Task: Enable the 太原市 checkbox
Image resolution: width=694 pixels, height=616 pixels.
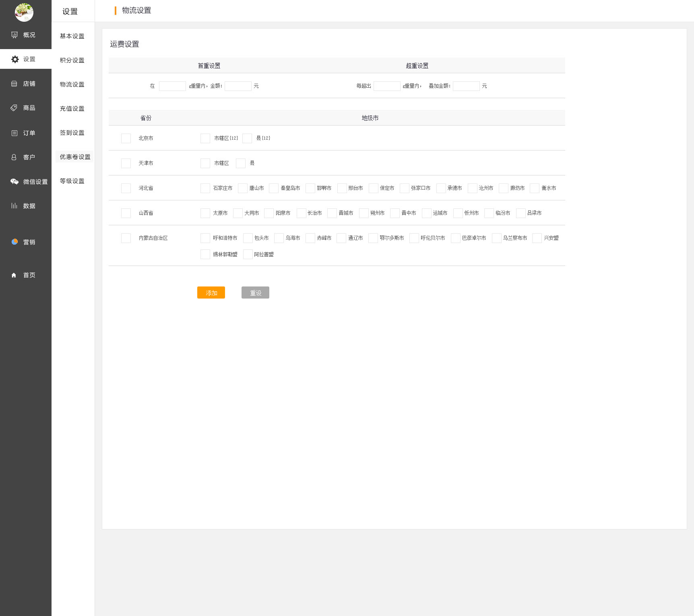Action: pyautogui.click(x=205, y=213)
